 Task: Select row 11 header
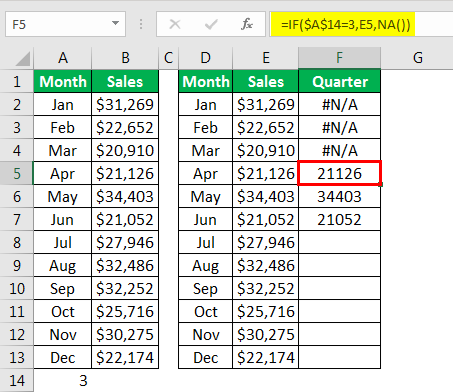[17, 311]
